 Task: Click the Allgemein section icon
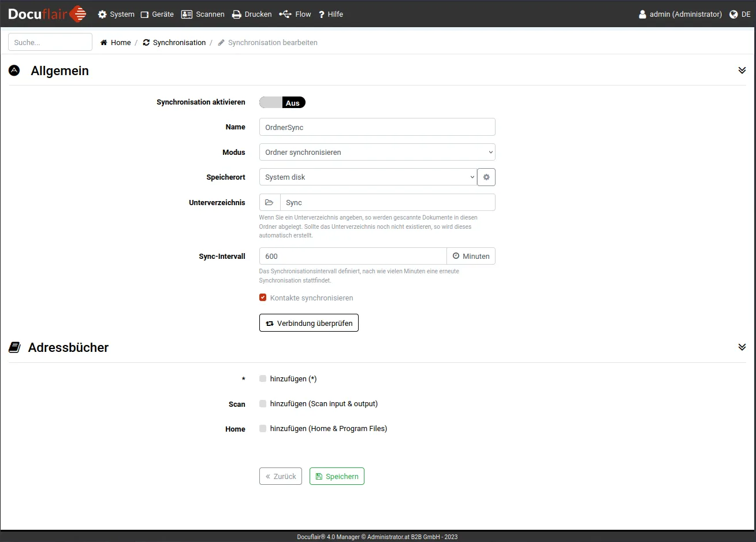[14, 70]
